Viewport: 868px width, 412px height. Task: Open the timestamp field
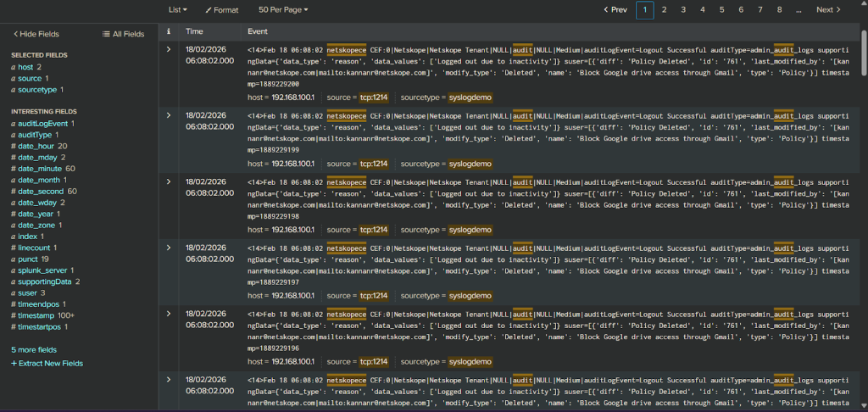pos(36,315)
